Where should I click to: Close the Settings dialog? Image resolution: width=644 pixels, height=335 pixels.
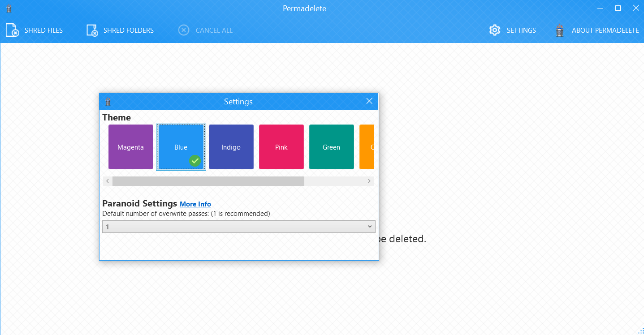369,101
